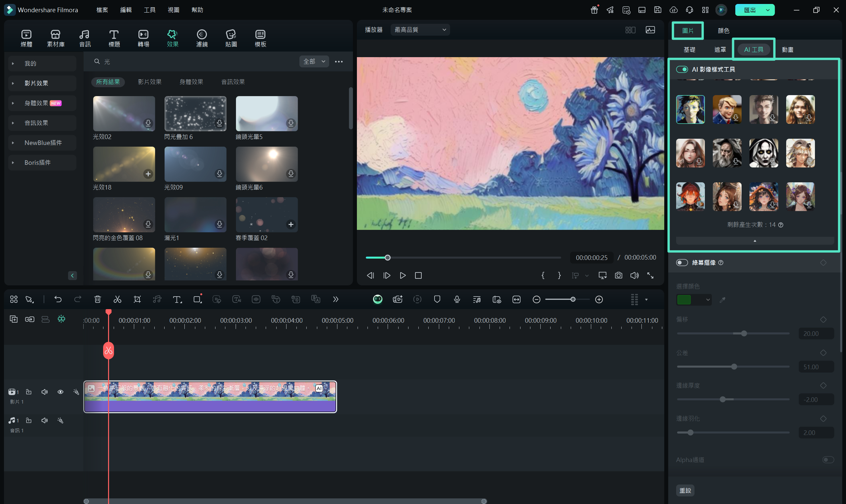Hide 影片 1 track with eye icon
This screenshot has height=504, width=846.
tap(60, 392)
